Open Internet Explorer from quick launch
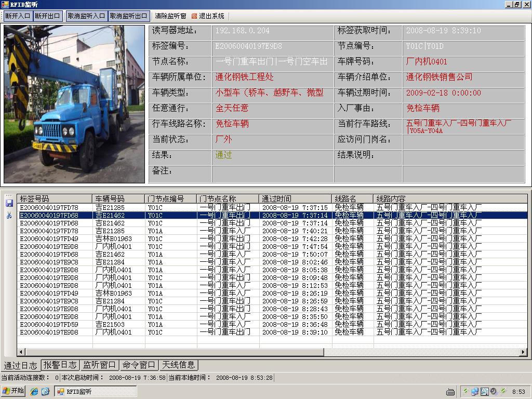The image size is (532, 399). pos(34,391)
